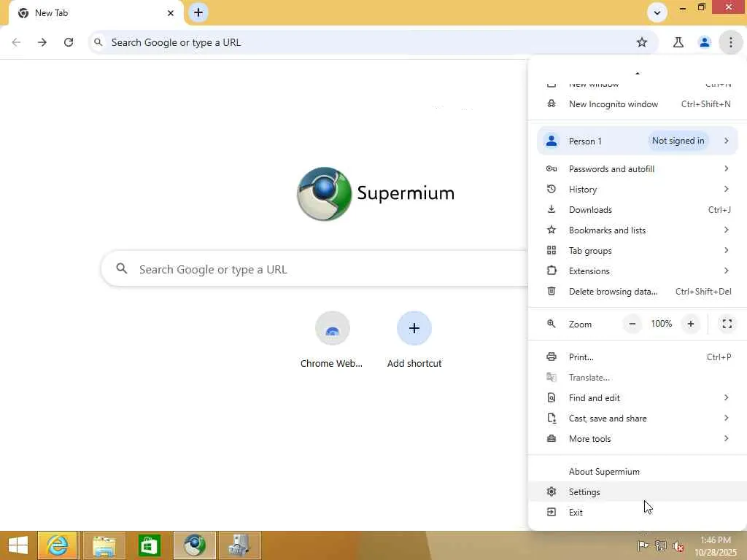This screenshot has height=560, width=747.
Task: Increase zoom with plus button
Action: tap(691, 324)
